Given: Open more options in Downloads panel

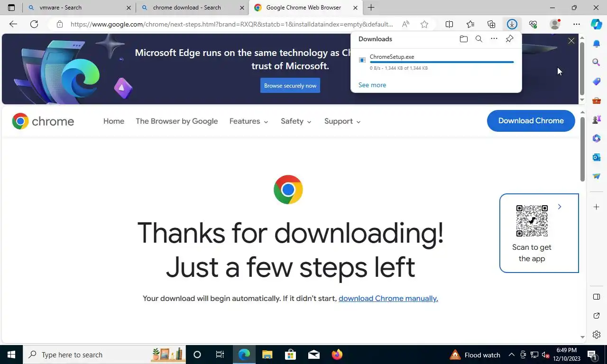Looking at the screenshot, I should pyautogui.click(x=494, y=39).
